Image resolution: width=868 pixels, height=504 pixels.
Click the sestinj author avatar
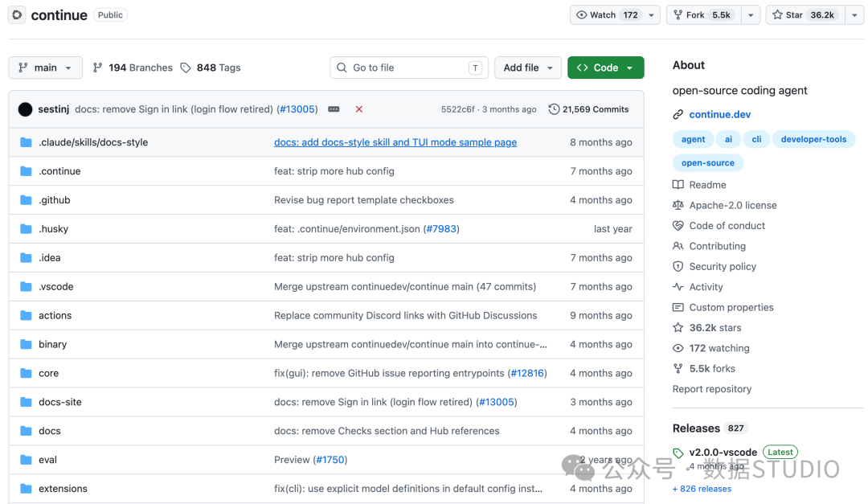click(x=25, y=109)
